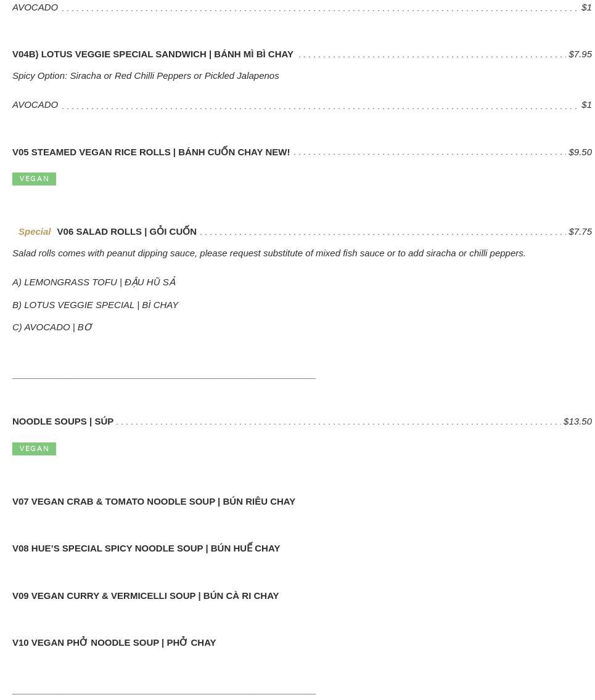This screenshot has height=700, width=595.
Task: Select V09 Vegan Curry & Vermicelli Soup
Action: 146,595
